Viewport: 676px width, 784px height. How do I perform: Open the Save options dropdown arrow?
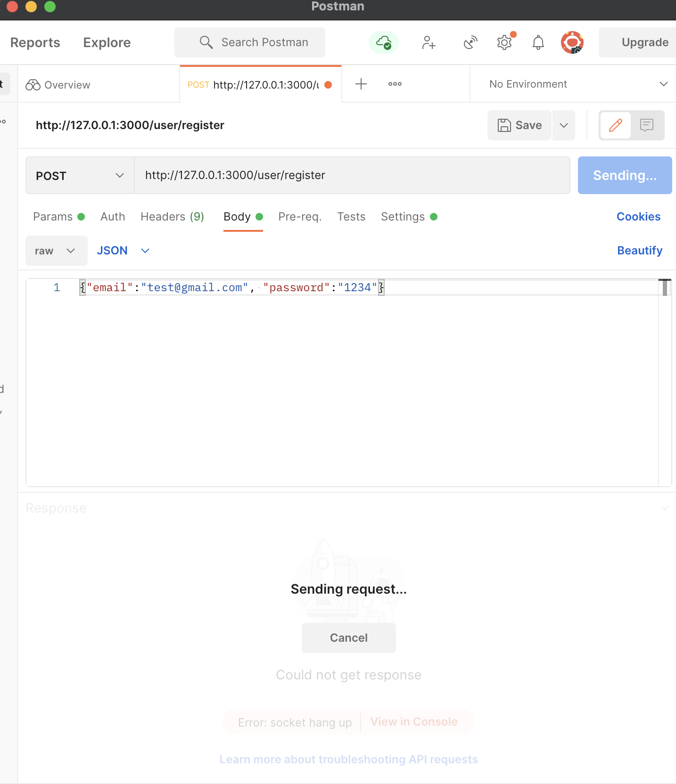point(564,125)
